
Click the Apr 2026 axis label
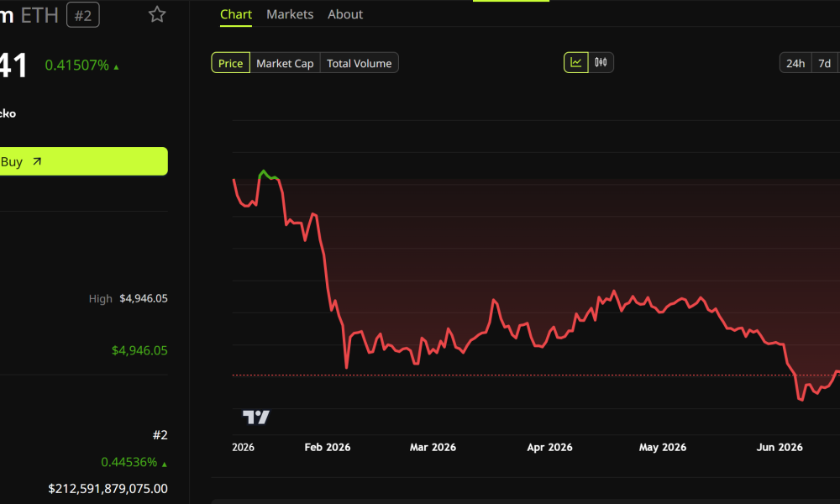549,447
